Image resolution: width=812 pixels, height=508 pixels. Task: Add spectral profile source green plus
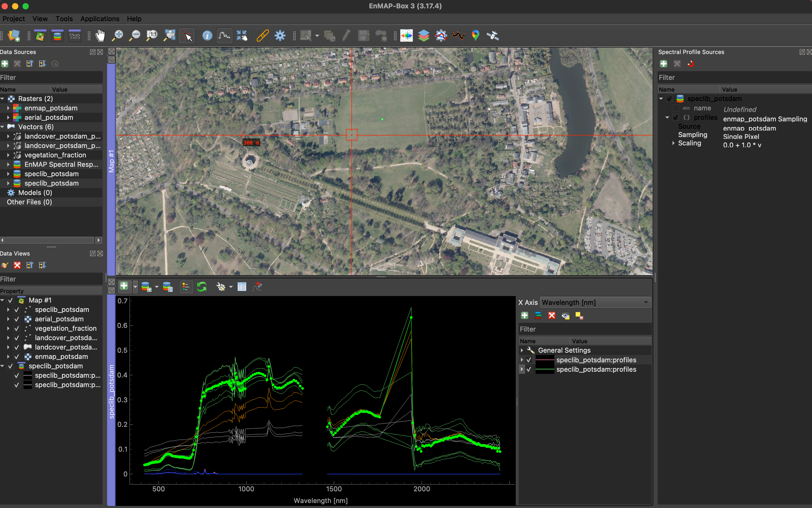tap(664, 63)
